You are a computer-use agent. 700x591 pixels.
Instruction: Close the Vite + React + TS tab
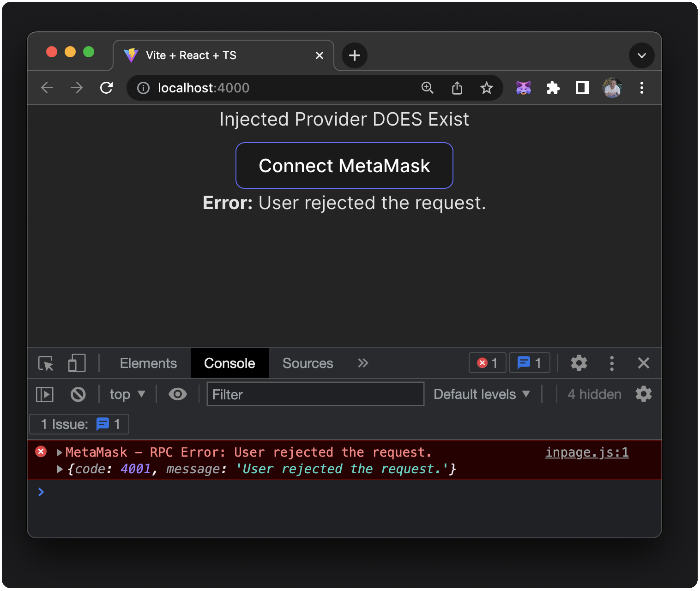(320, 55)
